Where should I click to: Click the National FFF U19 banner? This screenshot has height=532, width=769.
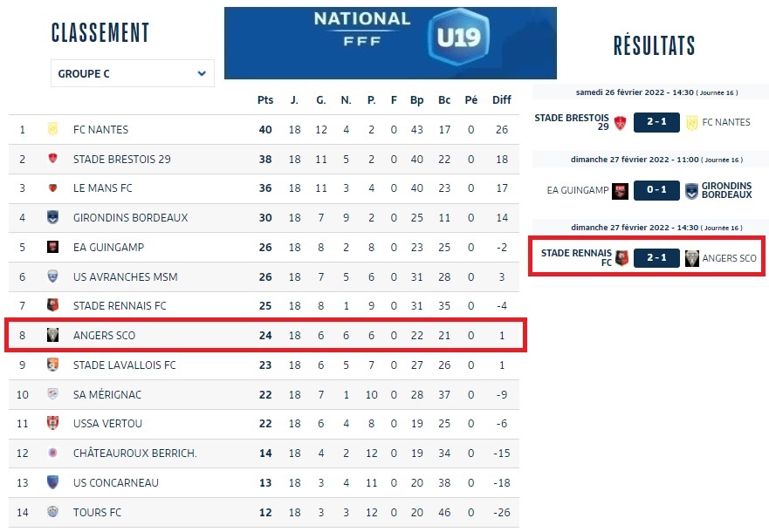pyautogui.click(x=390, y=43)
